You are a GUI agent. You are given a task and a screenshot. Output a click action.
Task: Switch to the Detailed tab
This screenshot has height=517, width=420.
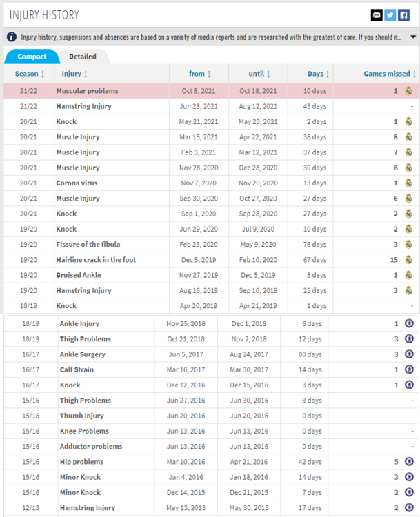point(83,57)
